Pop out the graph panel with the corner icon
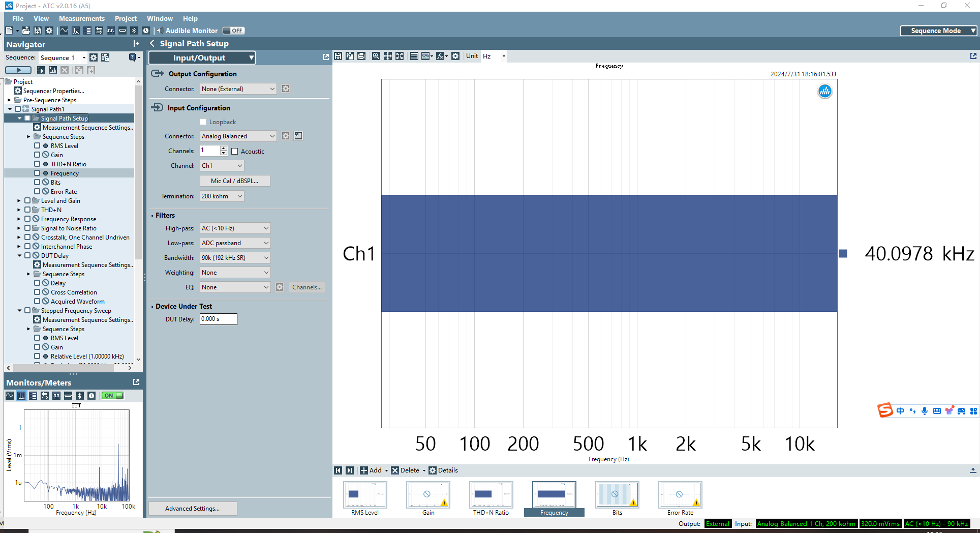This screenshot has width=980, height=533. pos(973,56)
